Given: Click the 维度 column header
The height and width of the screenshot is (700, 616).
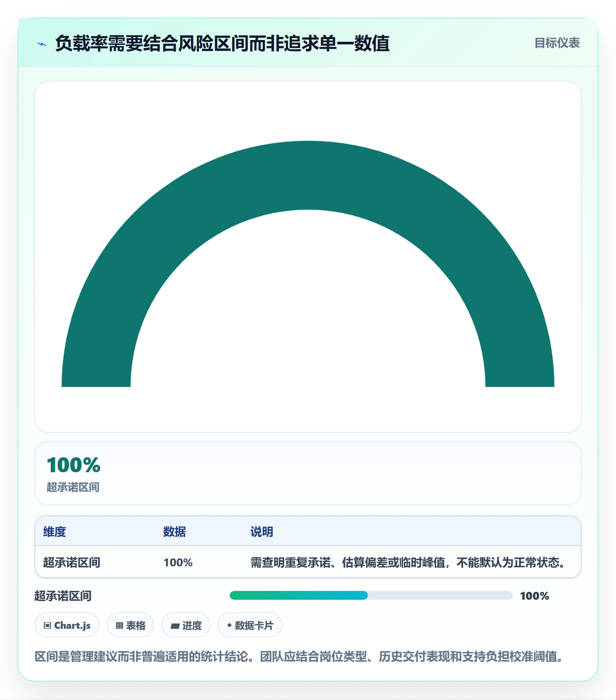Looking at the screenshot, I should [55, 532].
